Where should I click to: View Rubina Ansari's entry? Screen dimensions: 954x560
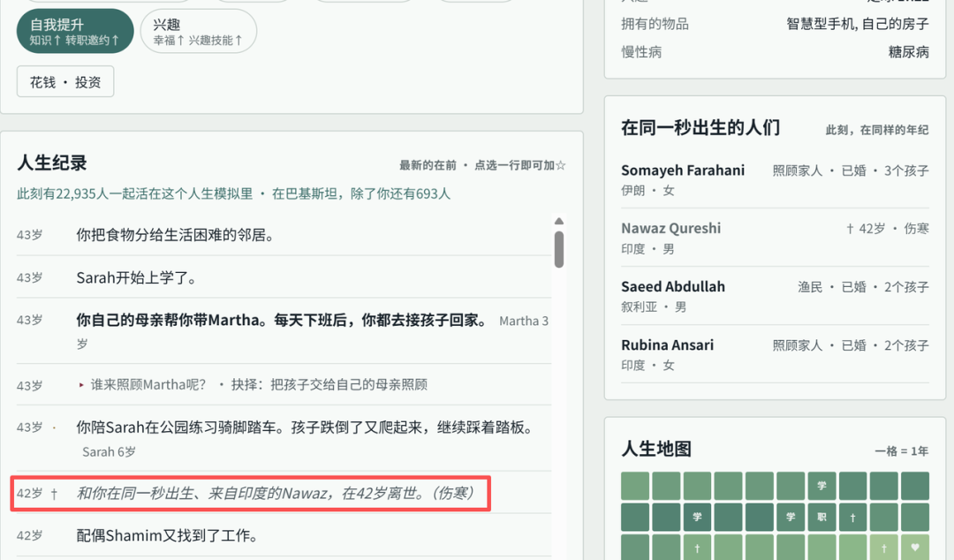pyautogui.click(x=775, y=355)
